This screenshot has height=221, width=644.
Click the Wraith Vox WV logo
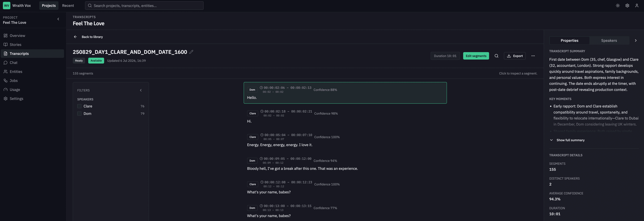[7, 6]
